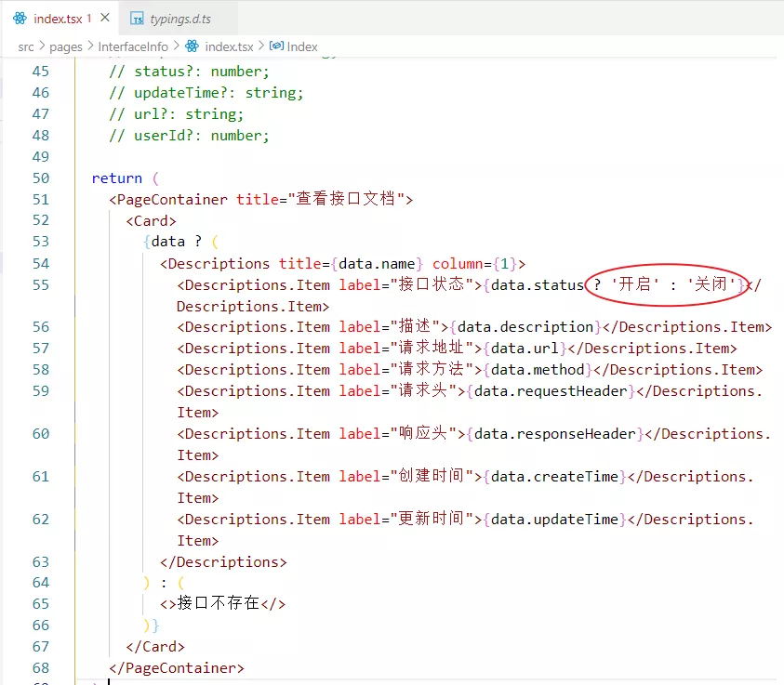This screenshot has height=685, width=784.
Task: Click line number 55 in the gutter
Action: (41, 285)
